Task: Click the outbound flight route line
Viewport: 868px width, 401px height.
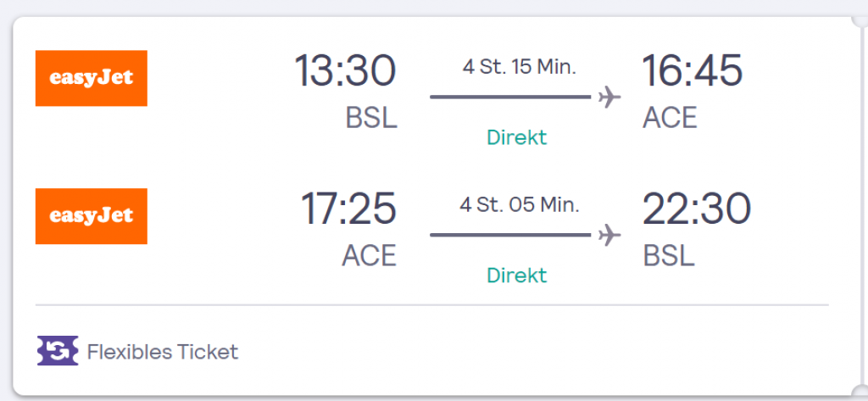Action: pyautogui.click(x=509, y=97)
